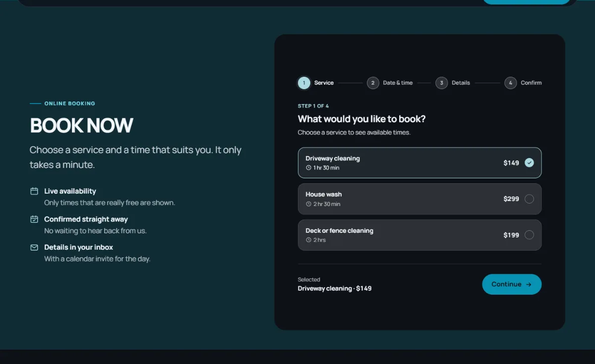Screen dimensions: 595x364
Task: Click the "What would you like to book?" heading
Action: tap(361, 119)
